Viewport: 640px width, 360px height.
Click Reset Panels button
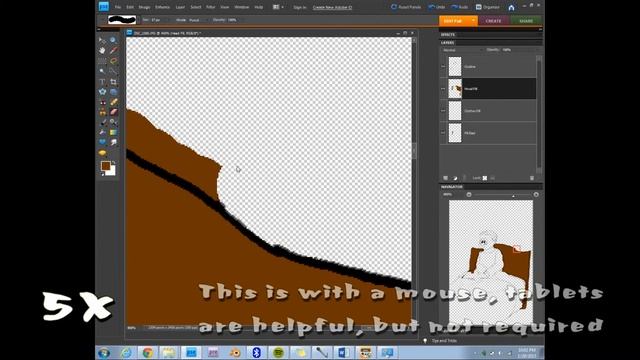[x=406, y=7]
